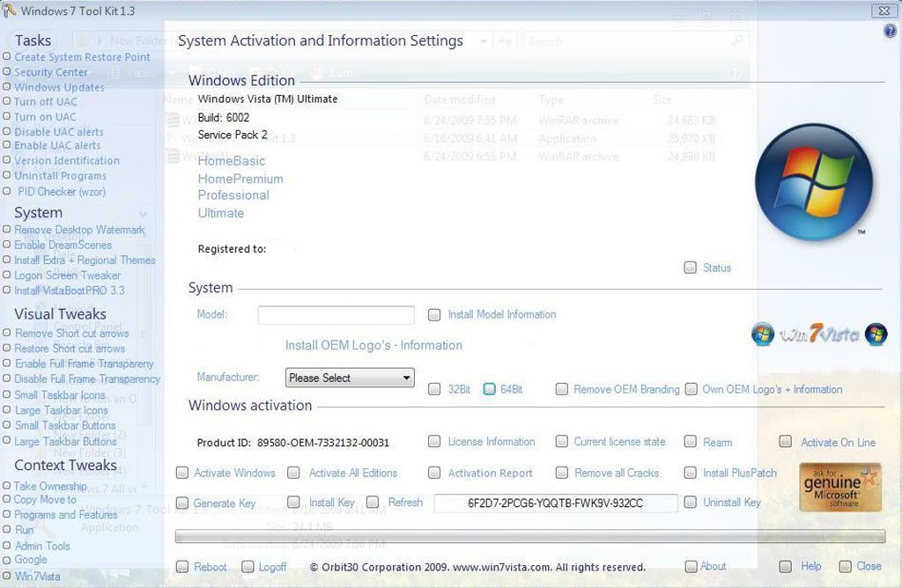Select Install Extra + Regional Themes
This screenshot has width=902, height=588.
click(7, 260)
